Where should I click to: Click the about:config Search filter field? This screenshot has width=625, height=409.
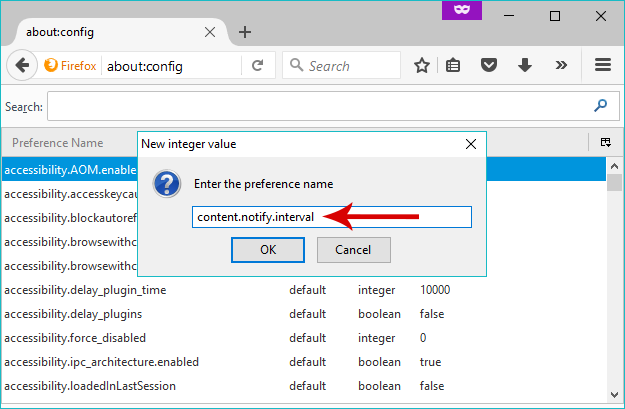(333, 106)
